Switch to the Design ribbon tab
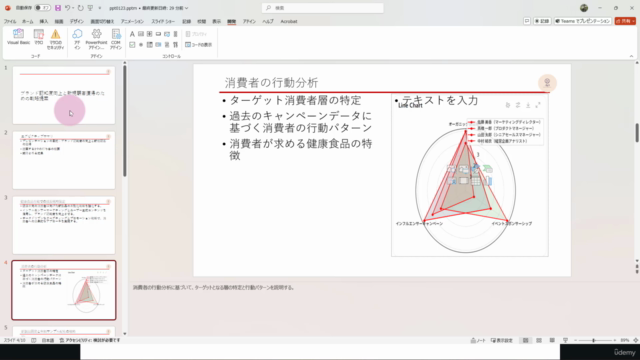Screen dimensions: 640x360 (x=77, y=21)
